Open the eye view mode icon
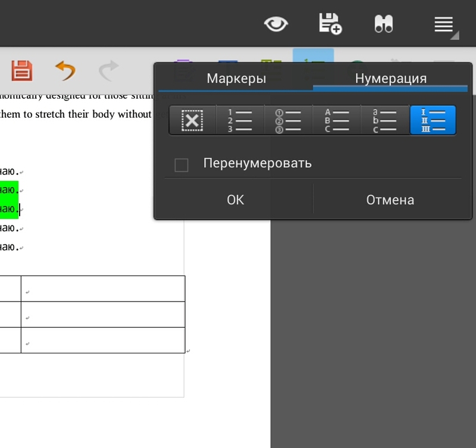 (x=275, y=25)
